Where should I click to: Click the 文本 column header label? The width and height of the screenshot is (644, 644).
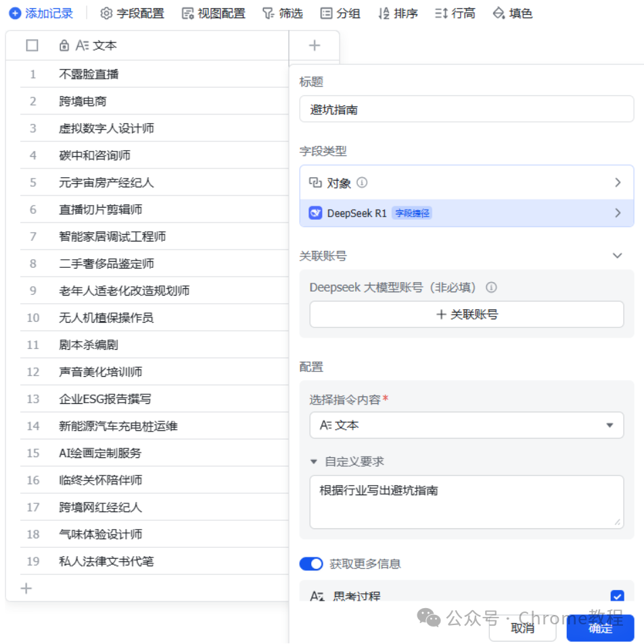pyautogui.click(x=104, y=45)
